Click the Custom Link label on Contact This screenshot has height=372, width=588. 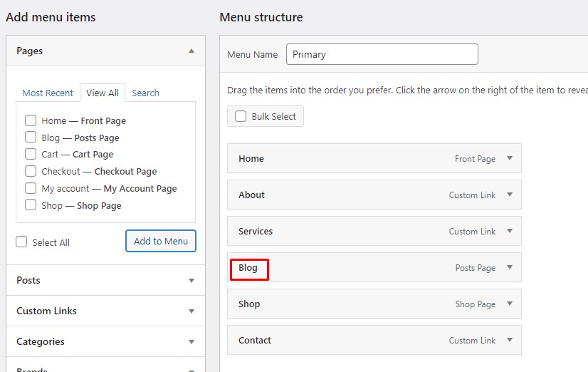[x=473, y=341]
